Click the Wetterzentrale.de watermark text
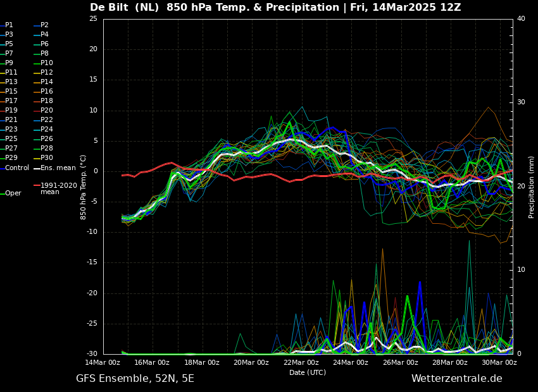 tap(457, 378)
